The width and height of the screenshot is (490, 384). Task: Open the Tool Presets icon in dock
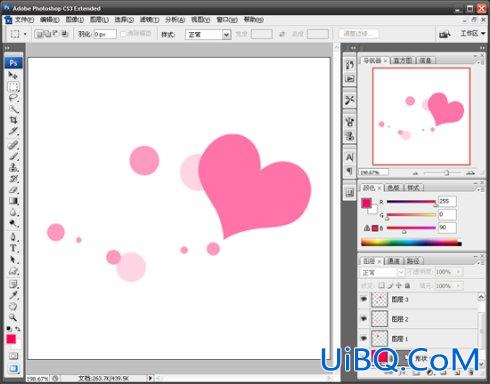[x=349, y=100]
